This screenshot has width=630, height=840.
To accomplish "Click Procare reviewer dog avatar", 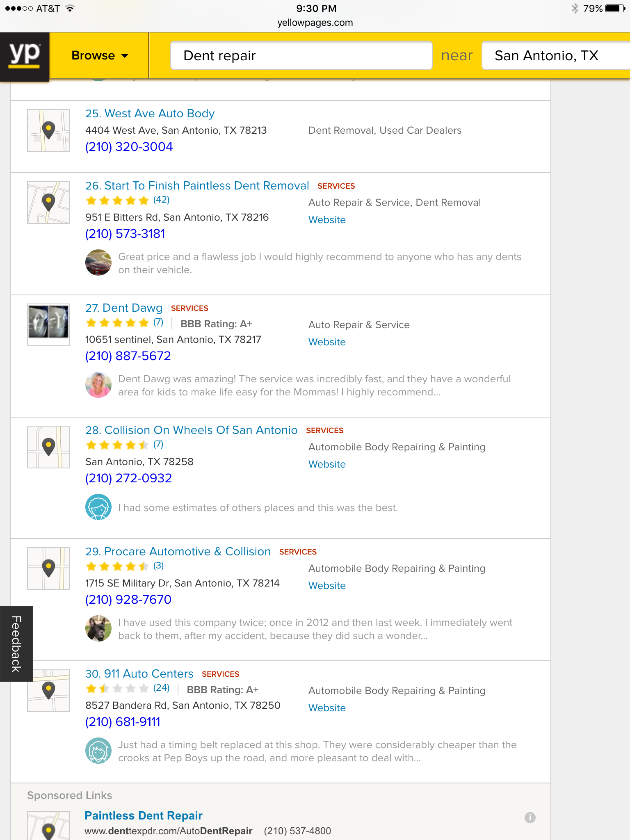I will pyautogui.click(x=98, y=629).
